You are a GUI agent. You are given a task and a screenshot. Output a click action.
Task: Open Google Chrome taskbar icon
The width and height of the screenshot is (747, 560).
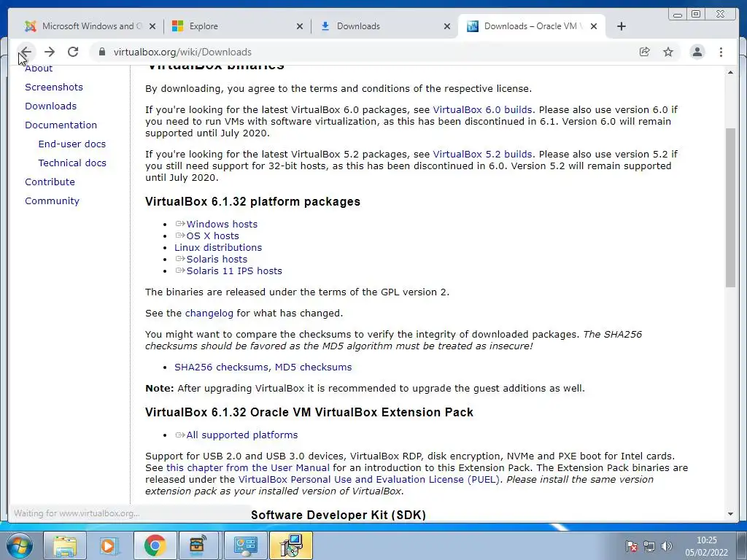[155, 545]
